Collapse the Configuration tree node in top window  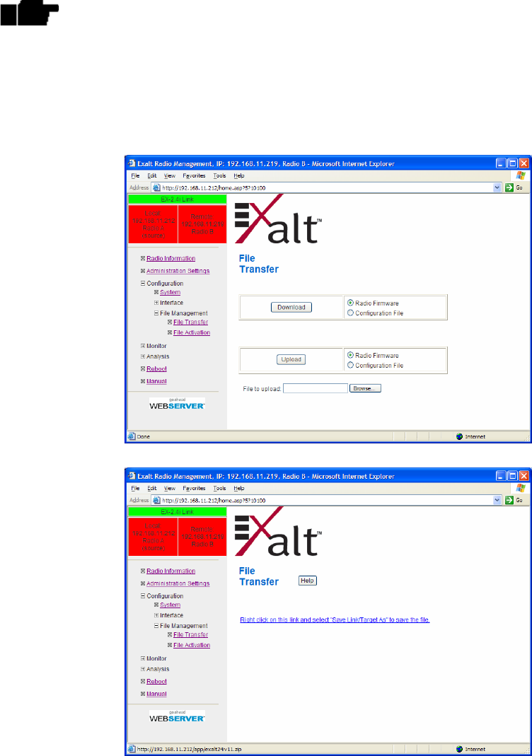[x=143, y=284]
